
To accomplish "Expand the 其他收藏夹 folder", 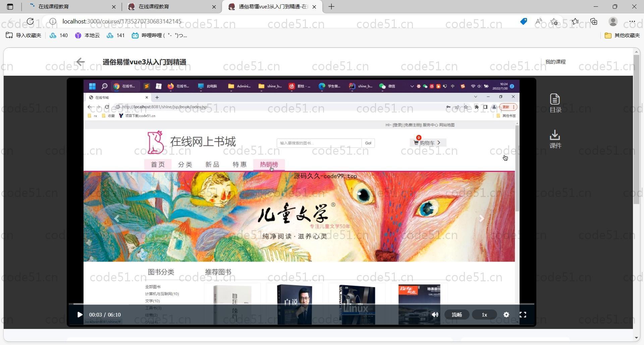I will click(622, 35).
